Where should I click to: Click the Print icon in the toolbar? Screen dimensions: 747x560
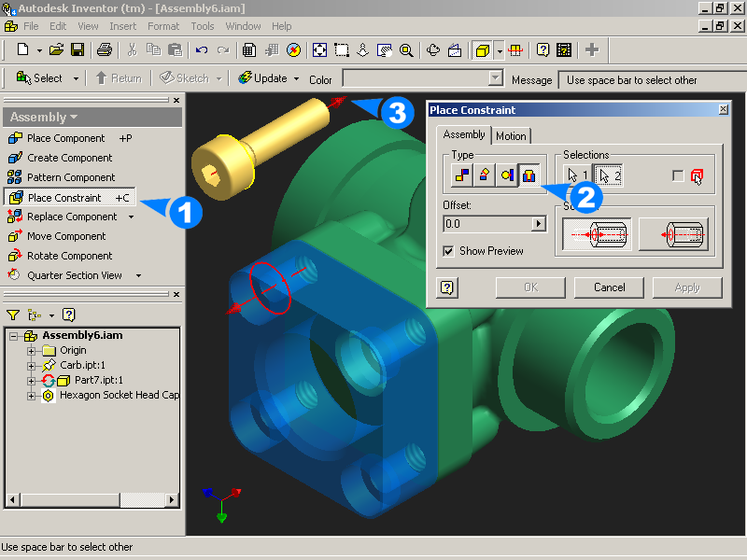coord(105,49)
